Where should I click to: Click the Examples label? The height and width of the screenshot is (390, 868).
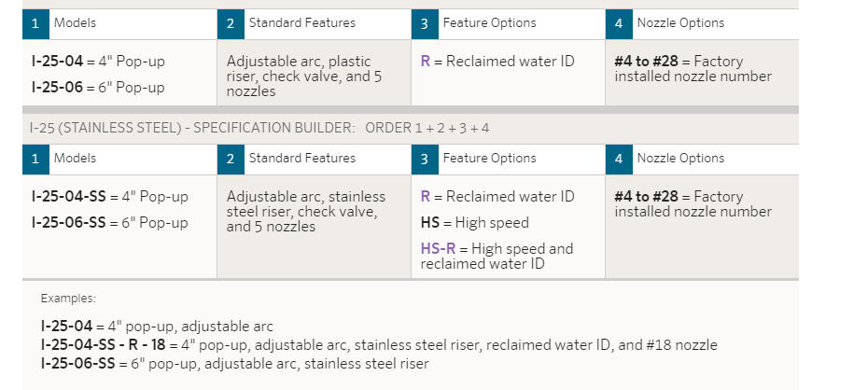coord(68,299)
